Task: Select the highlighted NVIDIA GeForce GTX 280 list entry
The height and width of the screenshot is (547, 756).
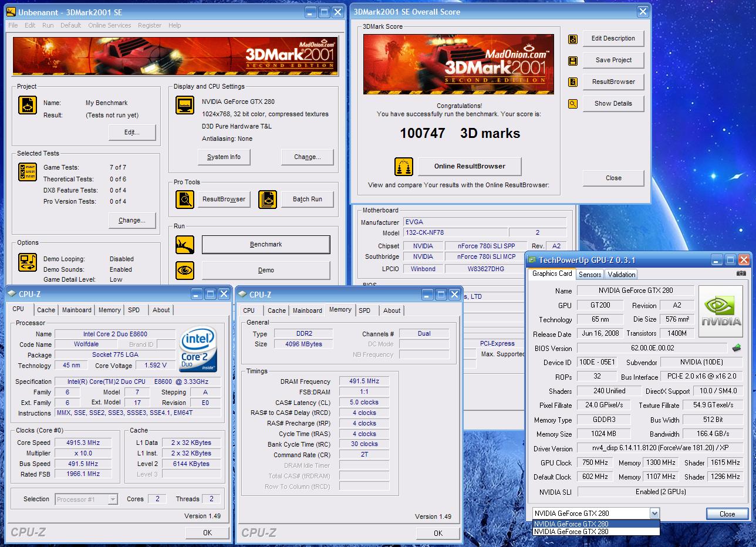Action: point(596,524)
